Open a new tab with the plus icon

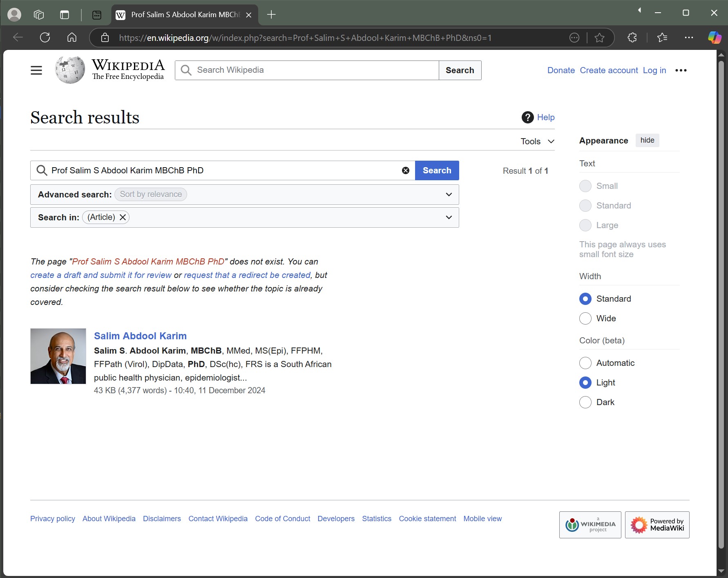(271, 15)
